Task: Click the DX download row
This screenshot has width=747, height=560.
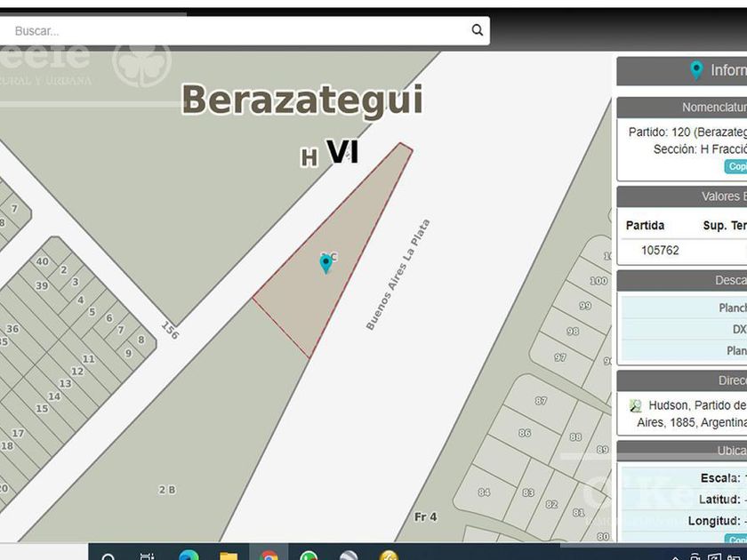Action: point(685,329)
